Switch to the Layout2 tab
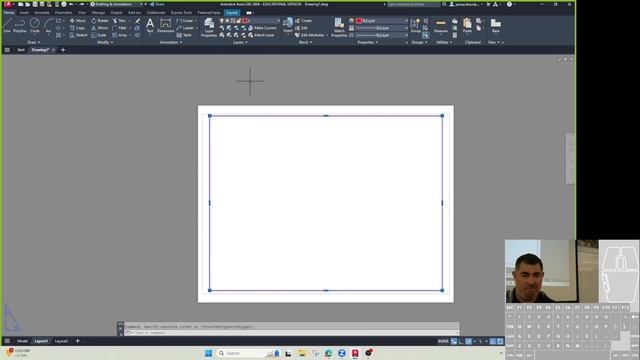Image resolution: width=640 pixels, height=360 pixels. click(61, 341)
